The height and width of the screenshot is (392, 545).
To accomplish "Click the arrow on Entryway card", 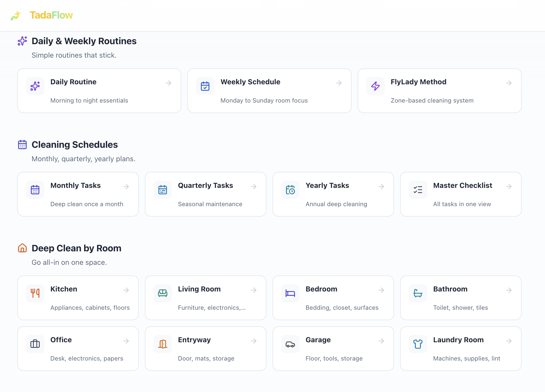I will pyautogui.click(x=254, y=341).
